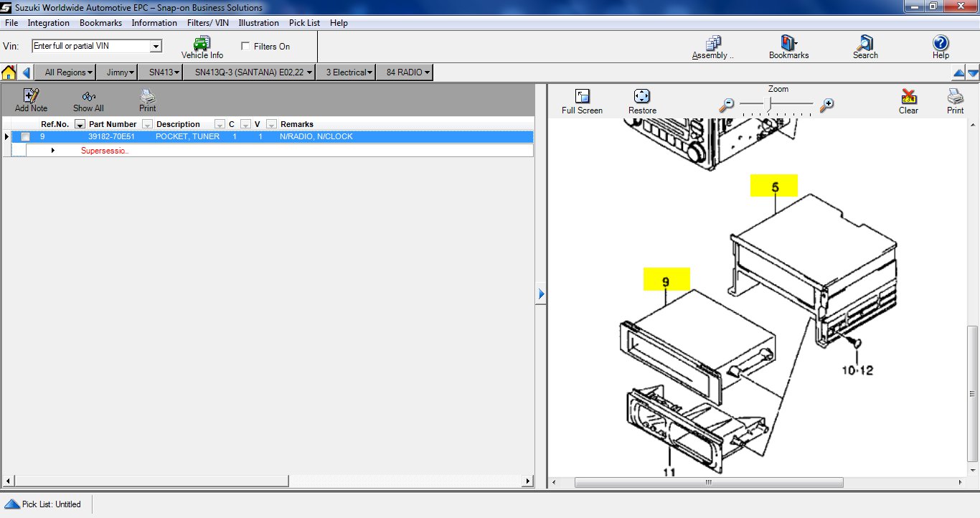Go to the previous illustration with the up arrow
Screen dimensions: 980x518
[x=958, y=73]
